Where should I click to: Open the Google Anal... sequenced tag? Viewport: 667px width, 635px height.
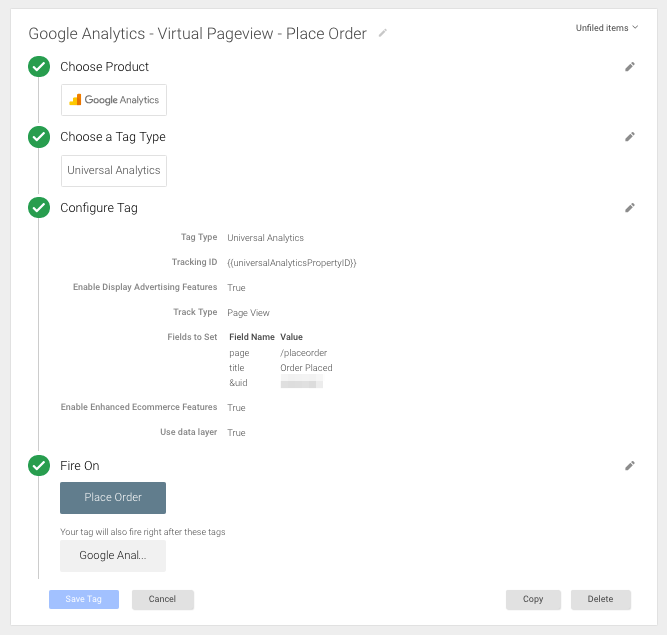coord(113,555)
